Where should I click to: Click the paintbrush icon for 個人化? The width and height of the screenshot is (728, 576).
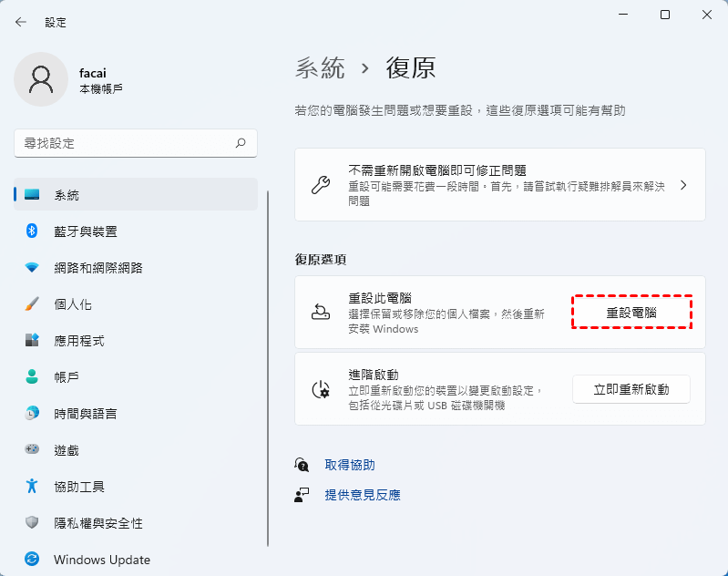coord(32,304)
